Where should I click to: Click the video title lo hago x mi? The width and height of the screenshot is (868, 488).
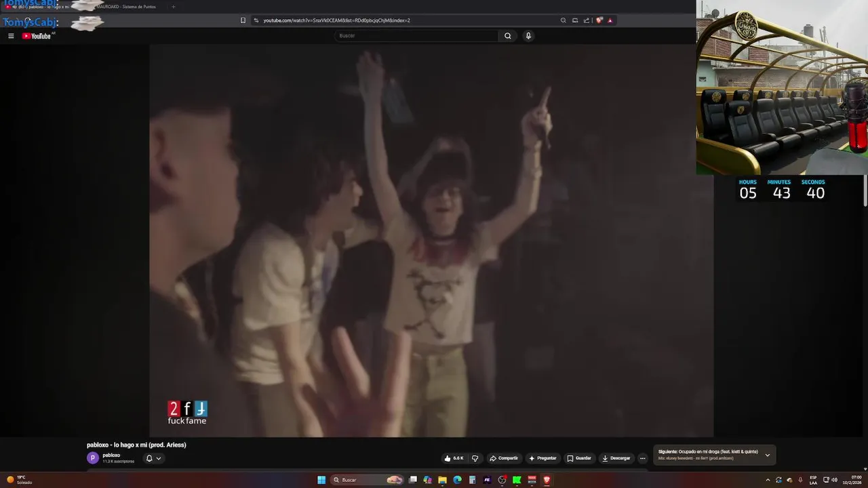pyautogui.click(x=136, y=445)
